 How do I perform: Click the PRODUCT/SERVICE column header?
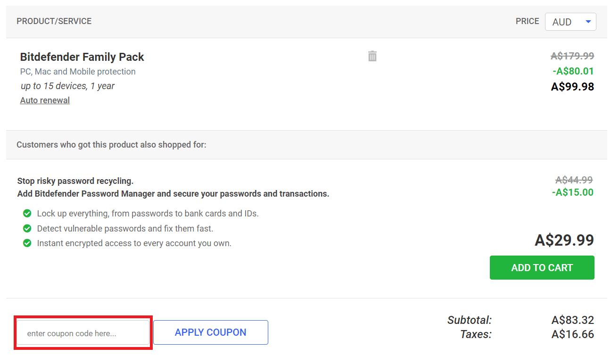click(x=54, y=21)
